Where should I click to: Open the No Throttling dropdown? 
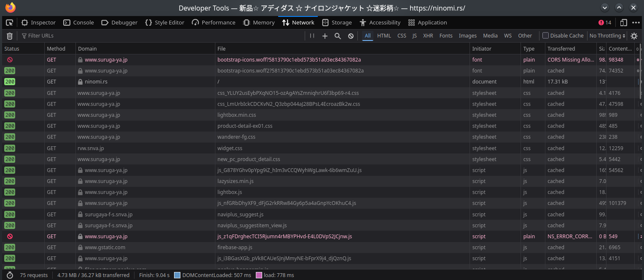point(607,36)
